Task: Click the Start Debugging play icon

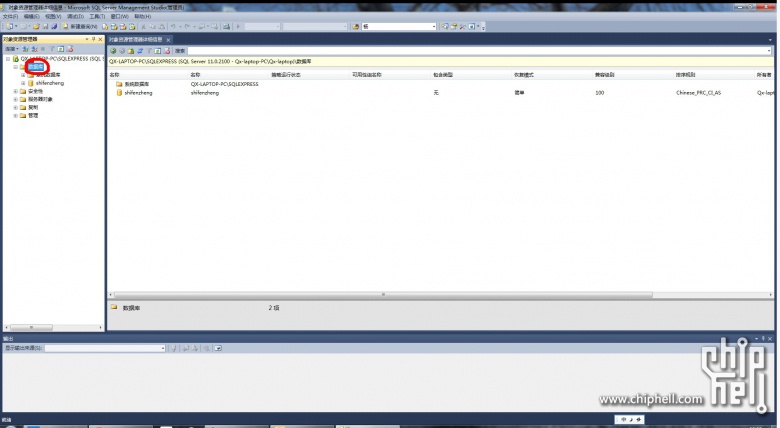Action: click(238, 26)
